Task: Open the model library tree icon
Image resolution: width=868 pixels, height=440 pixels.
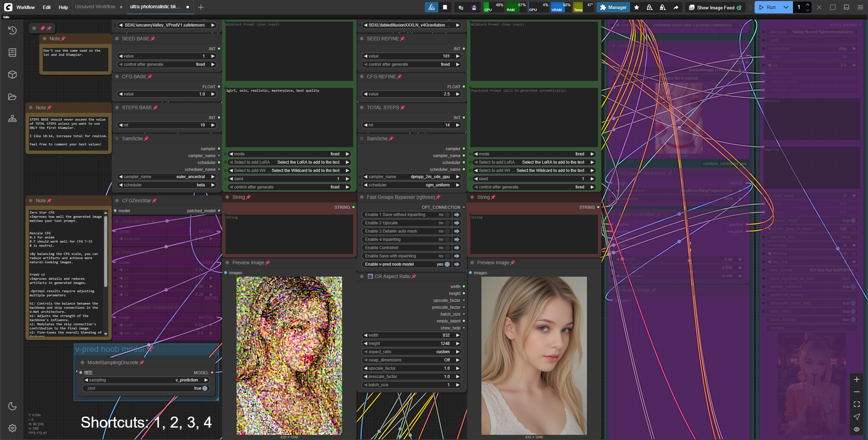Action: click(x=12, y=119)
